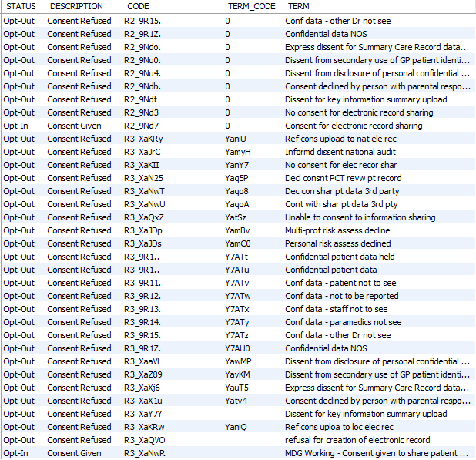The height and width of the screenshot is (460, 476).
Task: Select code cell R3_9R11.
Action: tap(142, 282)
